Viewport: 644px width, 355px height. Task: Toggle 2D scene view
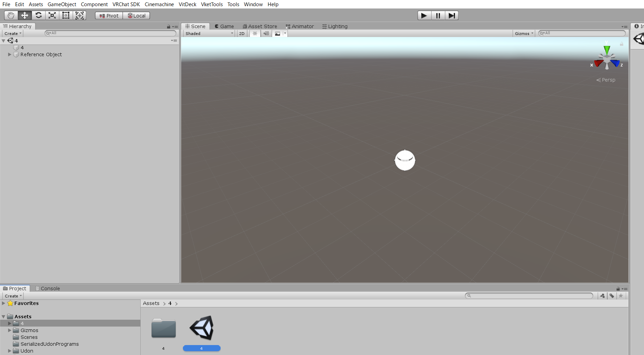click(242, 34)
